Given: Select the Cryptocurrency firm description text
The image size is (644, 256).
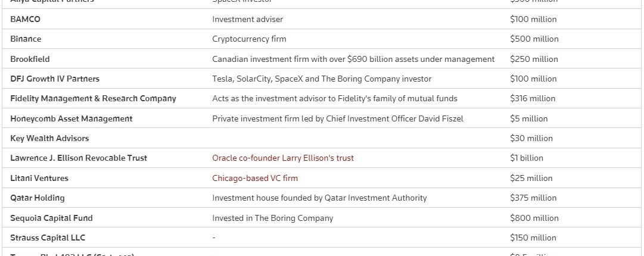Looking at the screenshot, I should coord(249,39).
